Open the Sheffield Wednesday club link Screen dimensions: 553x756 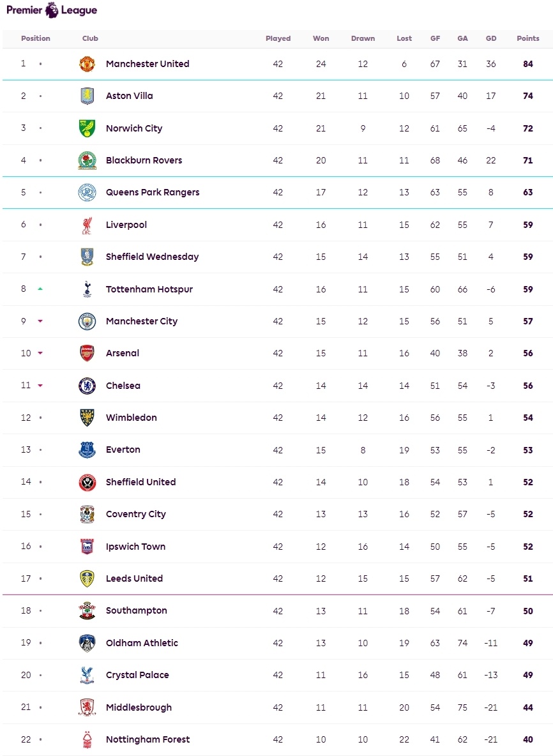pos(153,257)
